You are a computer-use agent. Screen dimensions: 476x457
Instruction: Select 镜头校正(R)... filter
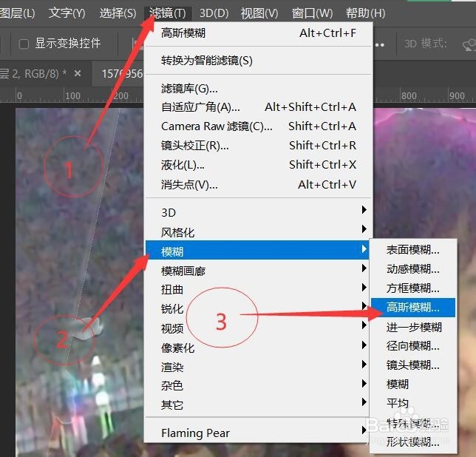[259, 146]
